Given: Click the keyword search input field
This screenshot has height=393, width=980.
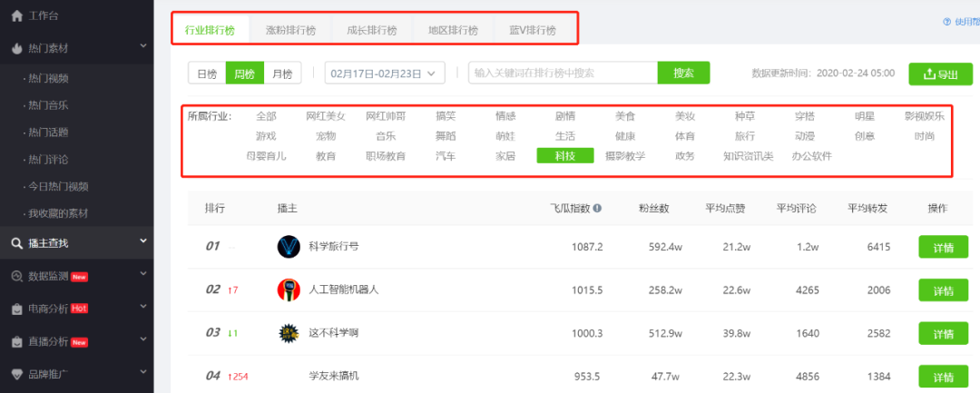Looking at the screenshot, I should pyautogui.click(x=563, y=74).
